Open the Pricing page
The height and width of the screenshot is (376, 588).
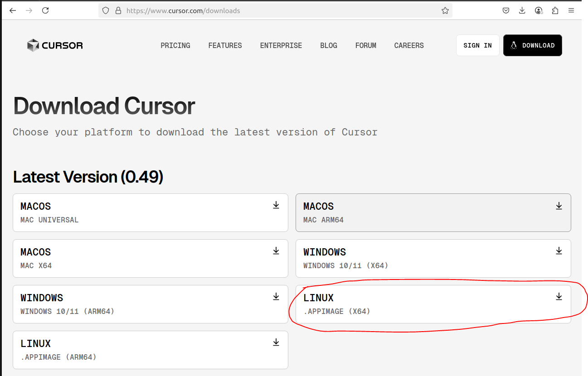[175, 45]
